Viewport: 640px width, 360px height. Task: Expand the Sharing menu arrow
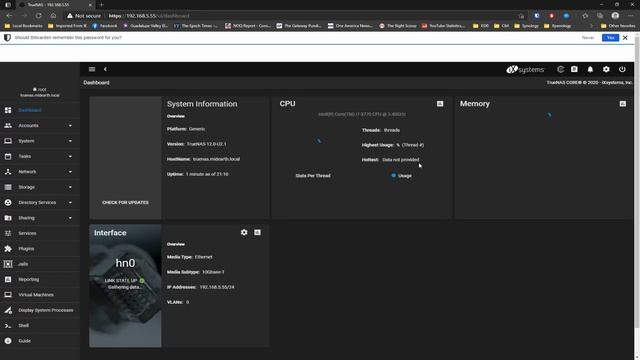point(70,218)
